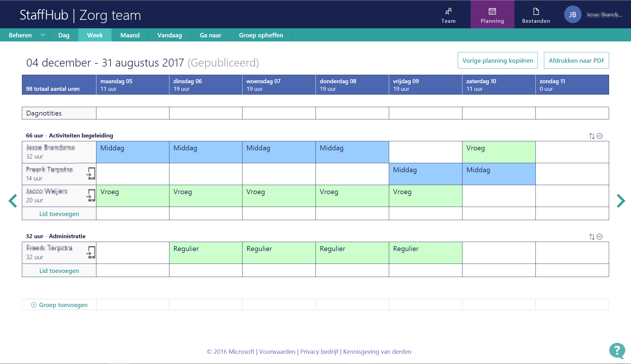Select Vroeg shift on dinsdag 06
Viewport: 631px width, 364px height.
pos(206,196)
